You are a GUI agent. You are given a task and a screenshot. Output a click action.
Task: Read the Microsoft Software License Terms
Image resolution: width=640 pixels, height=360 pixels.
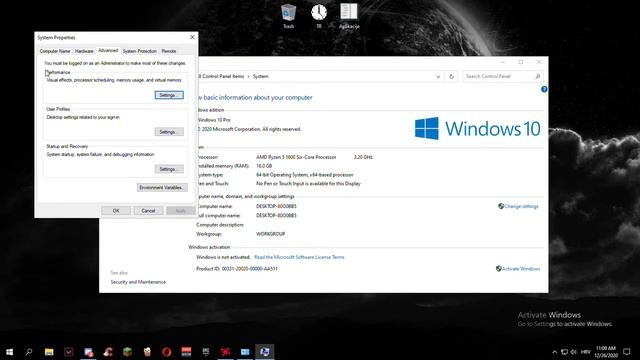pos(299,257)
